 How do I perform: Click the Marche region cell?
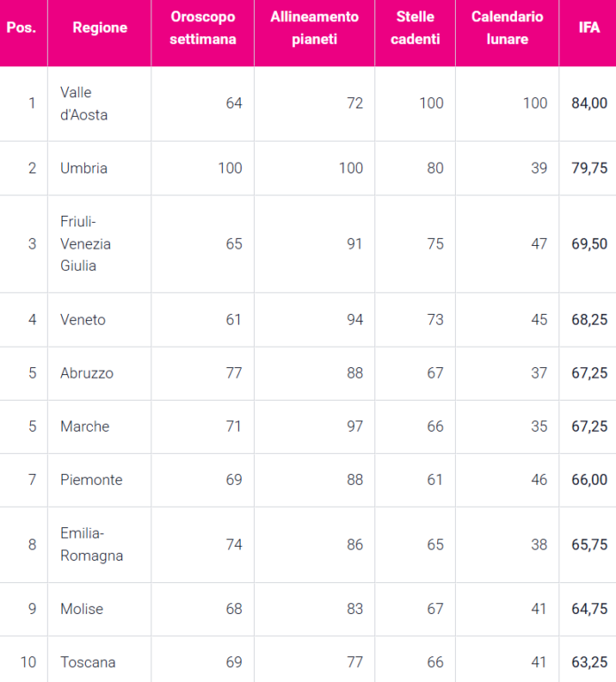click(85, 426)
